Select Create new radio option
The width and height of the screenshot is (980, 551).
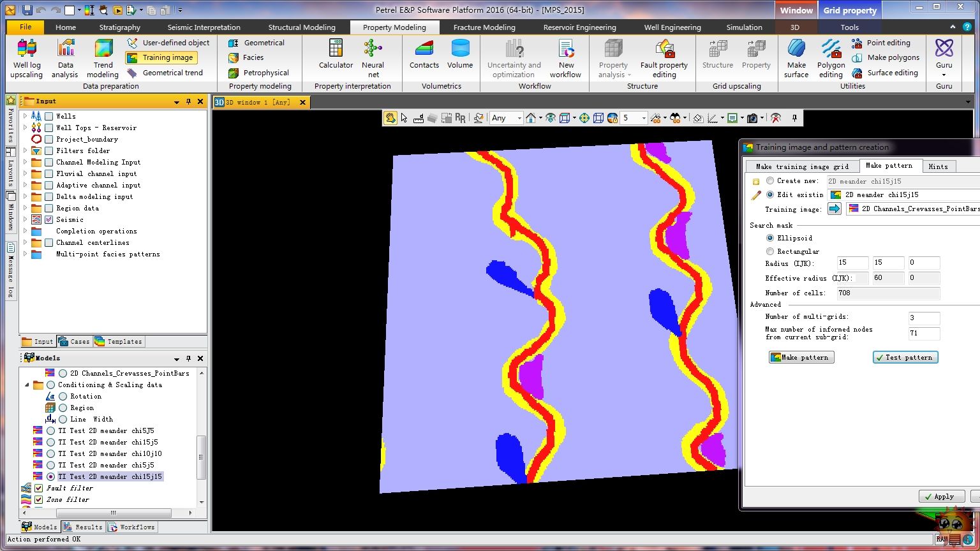click(x=770, y=181)
